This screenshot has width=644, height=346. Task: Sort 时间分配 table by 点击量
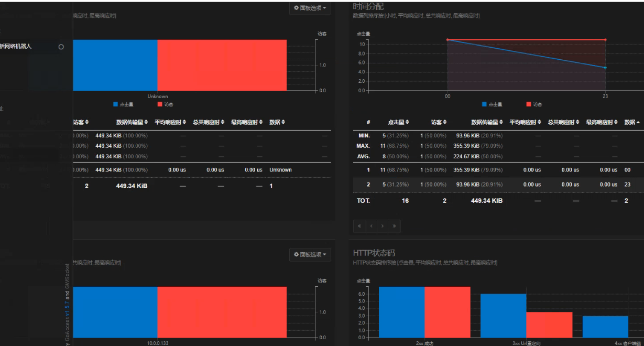(x=398, y=122)
